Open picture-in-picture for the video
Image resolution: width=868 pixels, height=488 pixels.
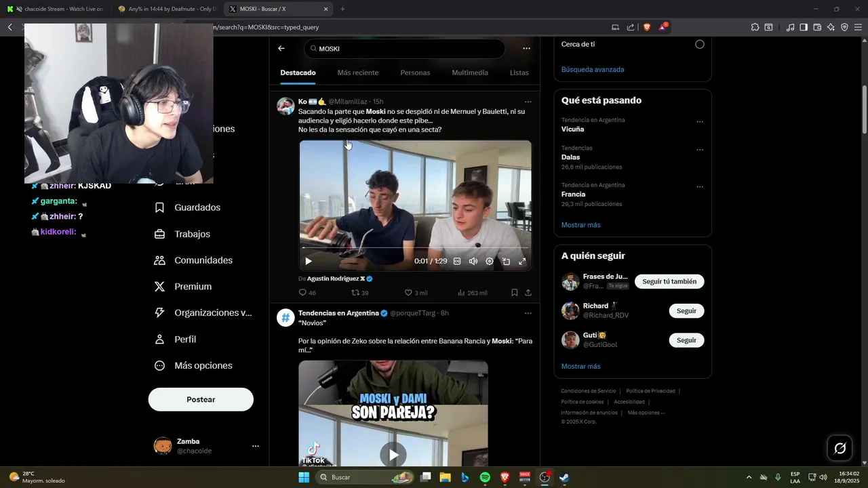(x=506, y=261)
